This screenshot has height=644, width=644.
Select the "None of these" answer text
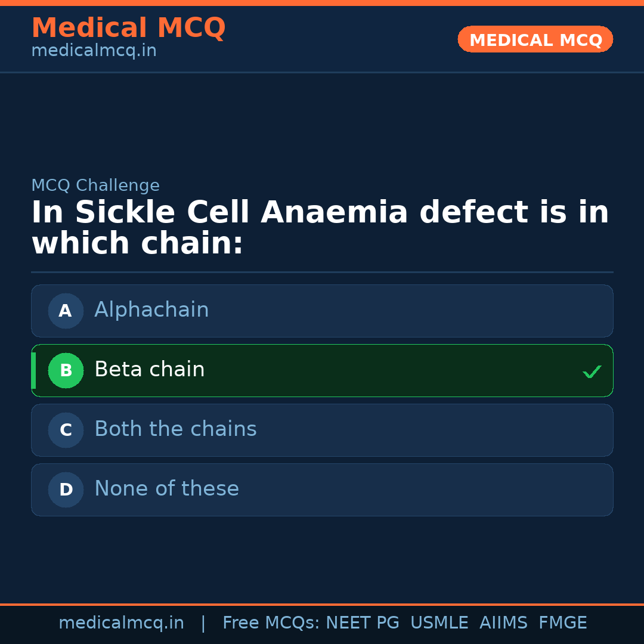point(166,489)
